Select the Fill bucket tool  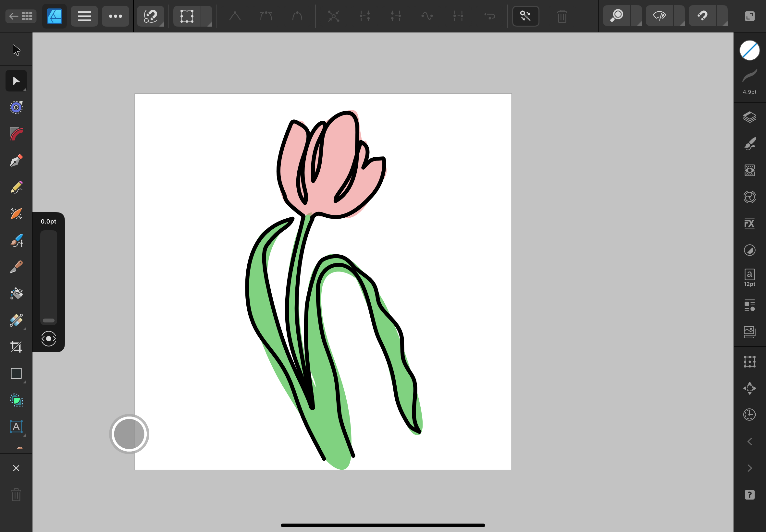[16, 294]
